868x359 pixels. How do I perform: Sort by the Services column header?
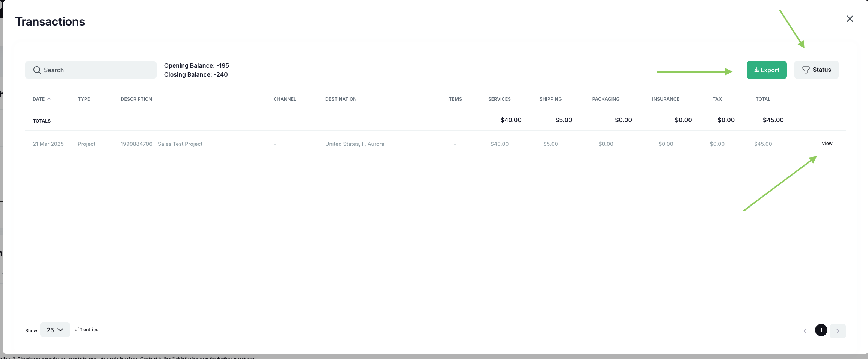point(499,99)
